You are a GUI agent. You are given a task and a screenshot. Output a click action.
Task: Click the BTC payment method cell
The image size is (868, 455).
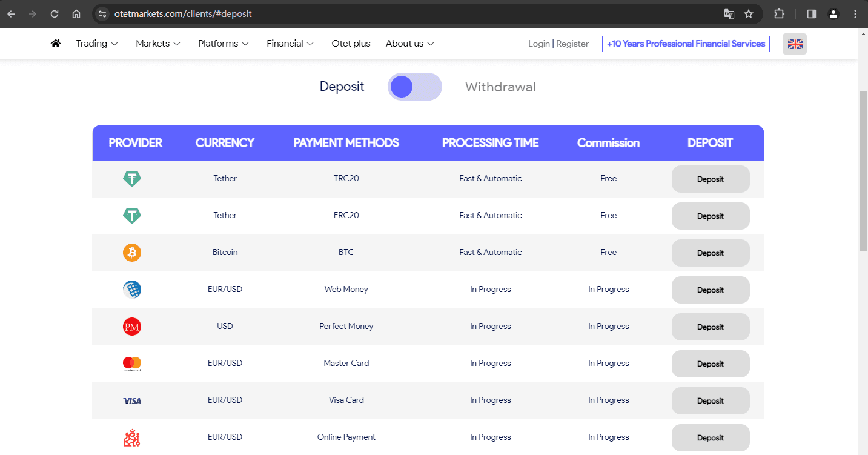[x=346, y=253]
